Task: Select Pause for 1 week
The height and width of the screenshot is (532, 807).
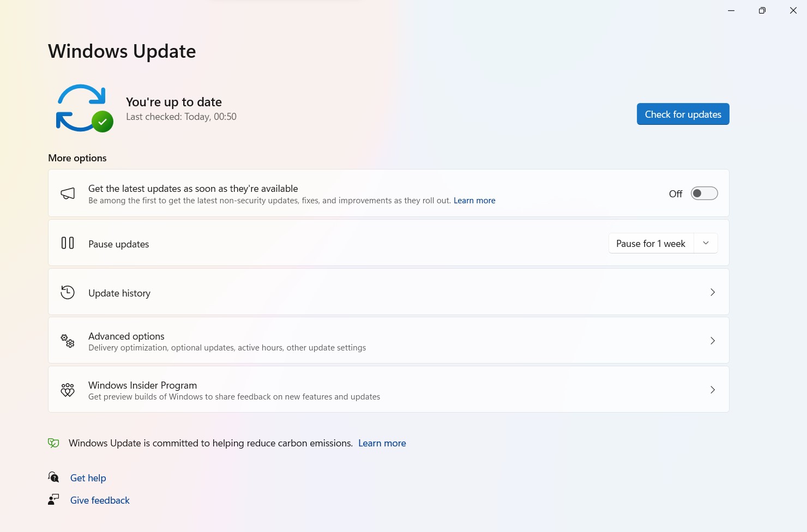Action: click(651, 243)
